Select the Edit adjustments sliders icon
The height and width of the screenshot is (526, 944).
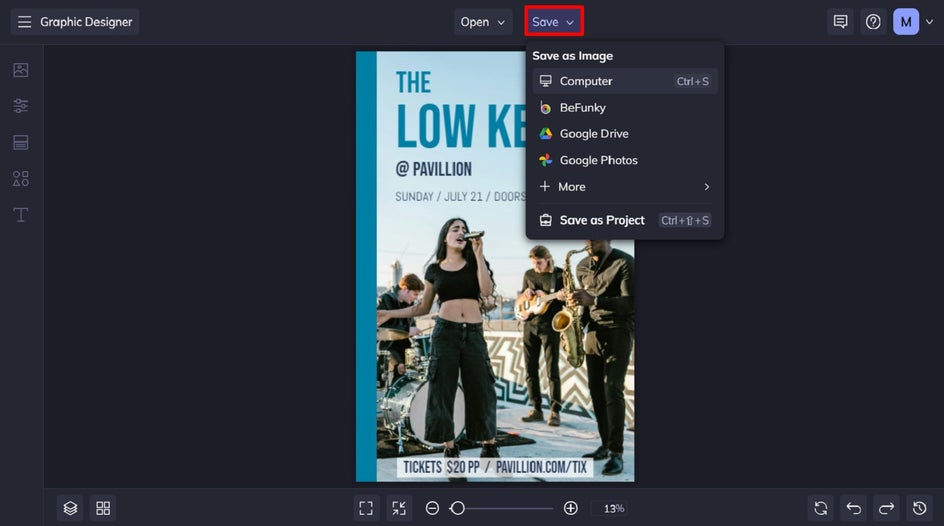click(x=20, y=106)
